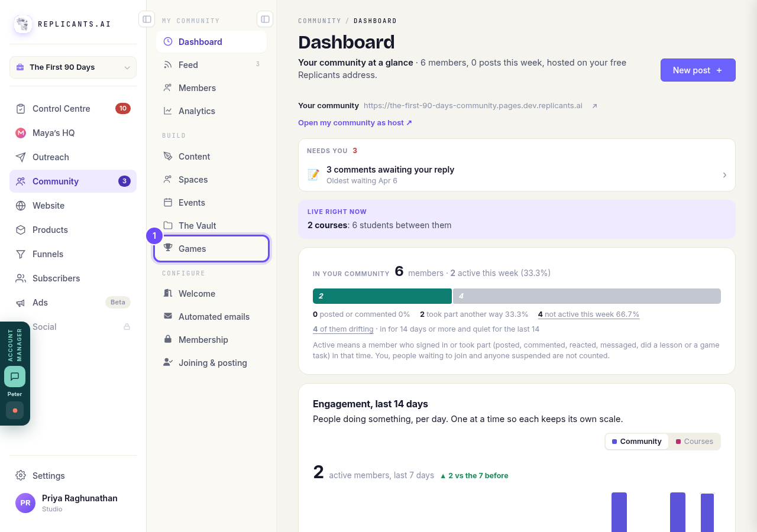Image resolution: width=757 pixels, height=532 pixels.
Task: Open Events calendar icon
Action: (168, 203)
